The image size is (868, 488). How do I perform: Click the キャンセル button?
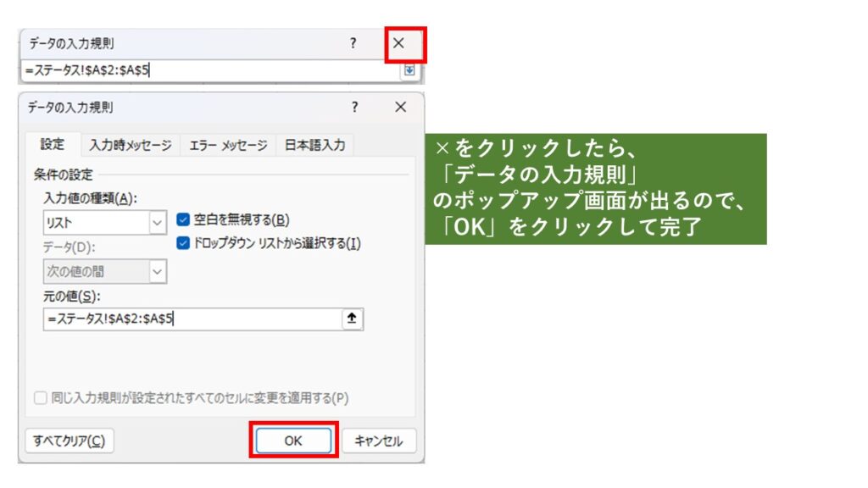(x=378, y=441)
